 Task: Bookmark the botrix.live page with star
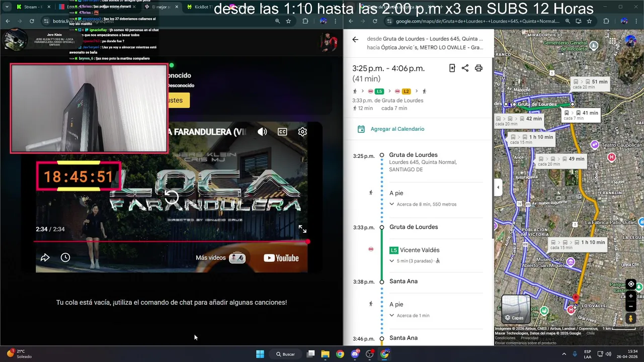pos(288,21)
